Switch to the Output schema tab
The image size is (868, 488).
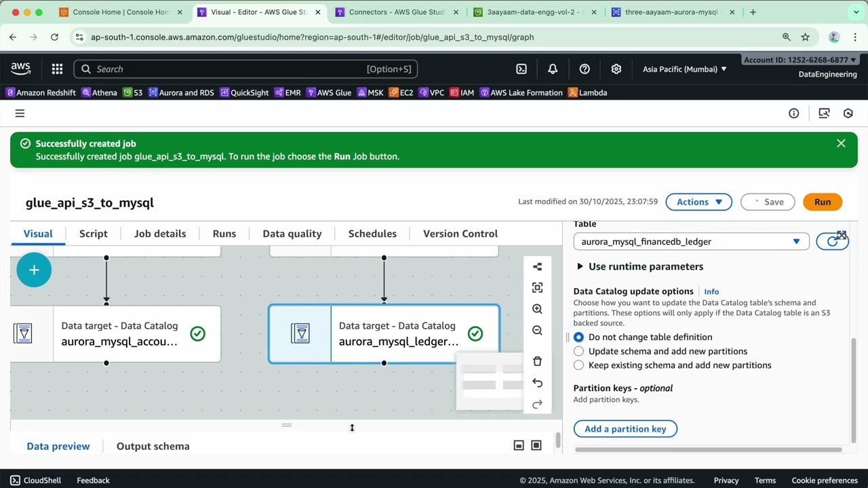[153, 446]
